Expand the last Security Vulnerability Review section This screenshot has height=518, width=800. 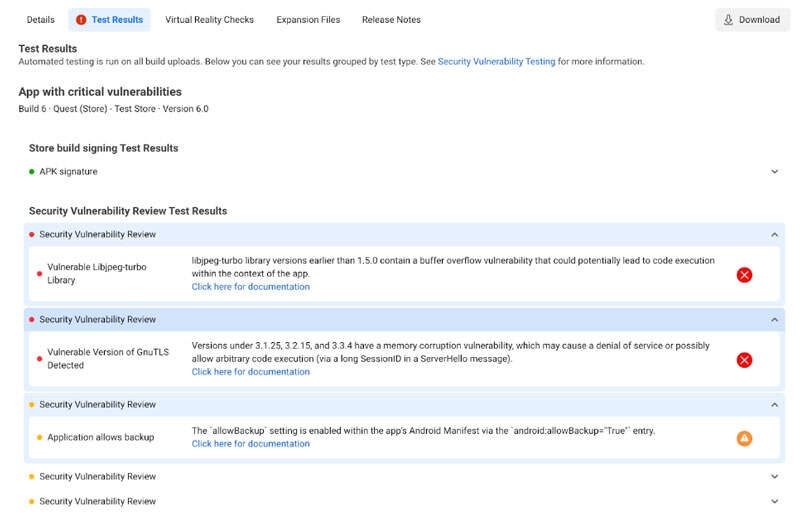point(774,501)
